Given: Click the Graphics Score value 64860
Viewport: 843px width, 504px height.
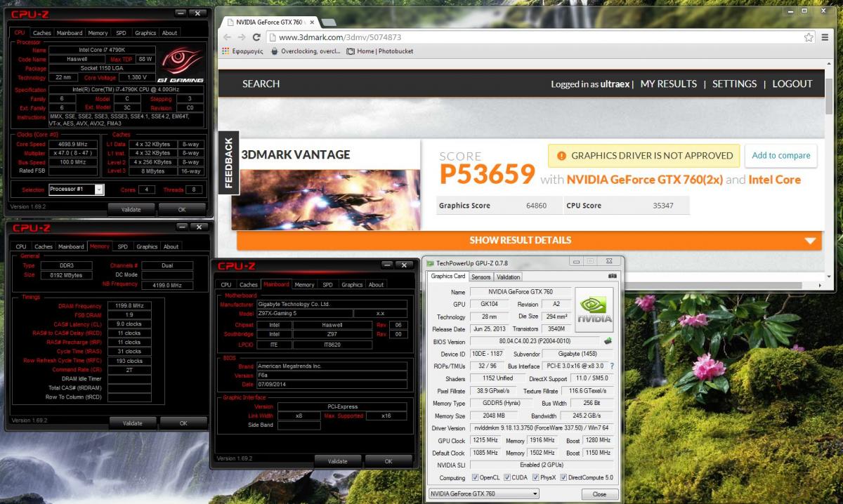Looking at the screenshot, I should [537, 206].
